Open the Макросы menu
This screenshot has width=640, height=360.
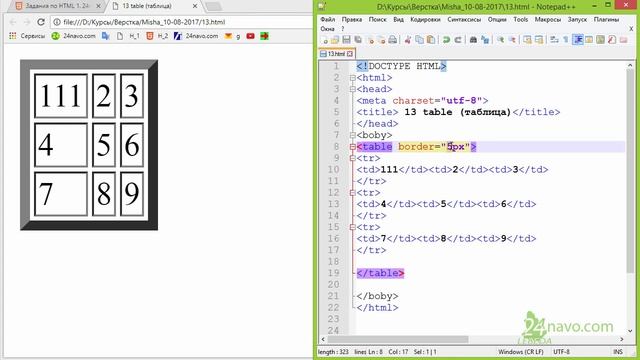[x=548, y=19]
